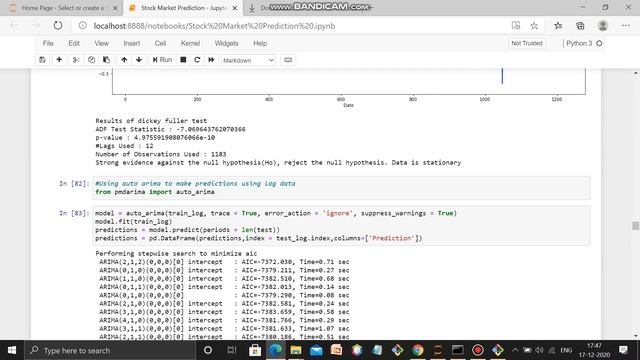Move selected cell up

124,60
